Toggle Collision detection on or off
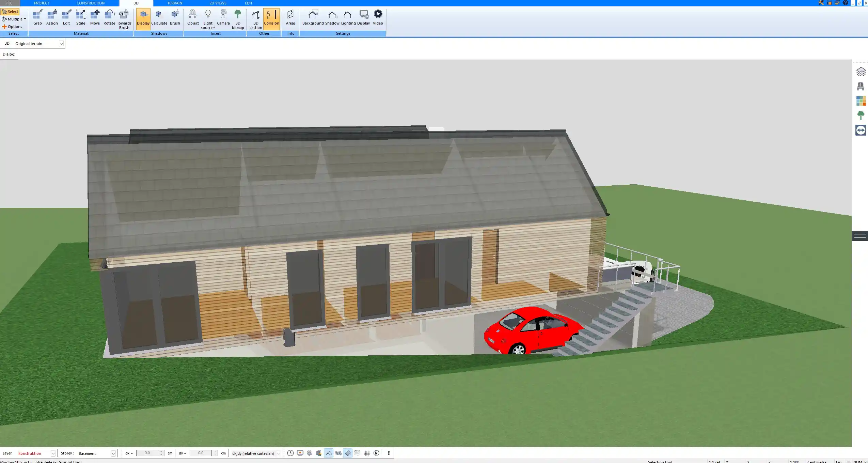Image resolution: width=868 pixels, height=463 pixels. [271, 17]
